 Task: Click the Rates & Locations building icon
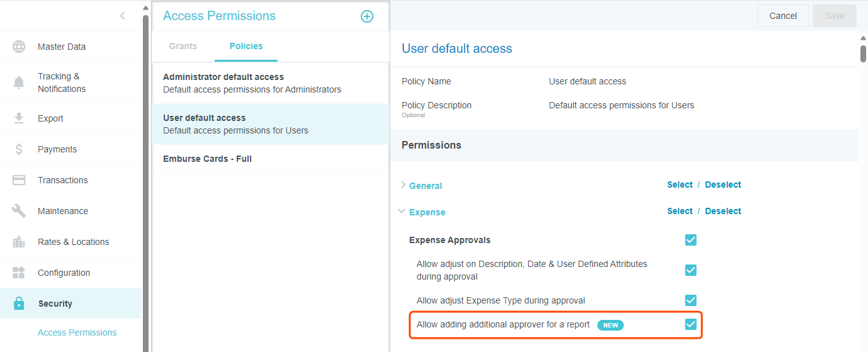click(19, 242)
